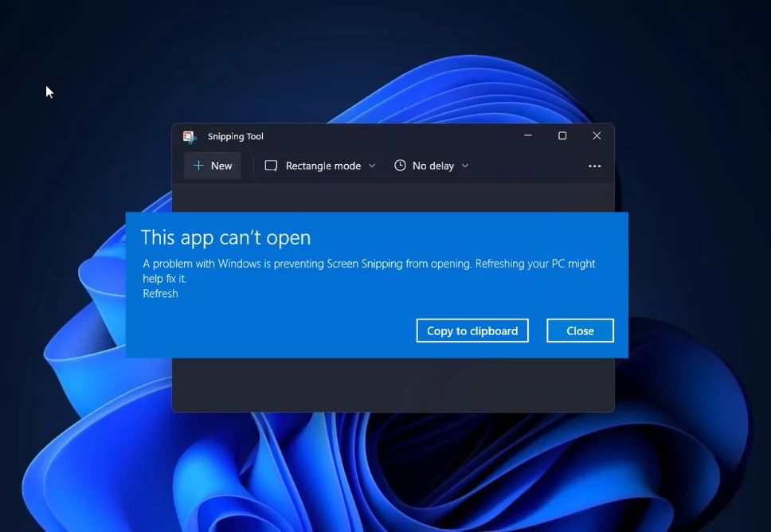Copy error details to clipboard
Screen dimensions: 771x532
click(472, 331)
